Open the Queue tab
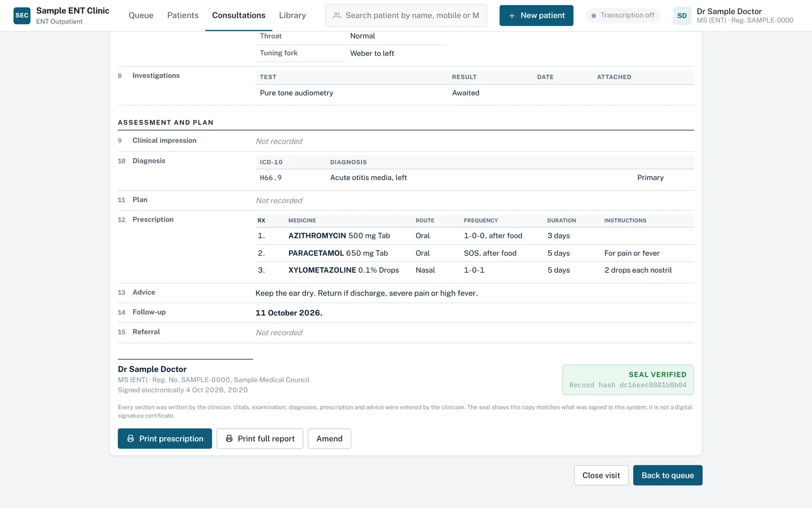 141,15
